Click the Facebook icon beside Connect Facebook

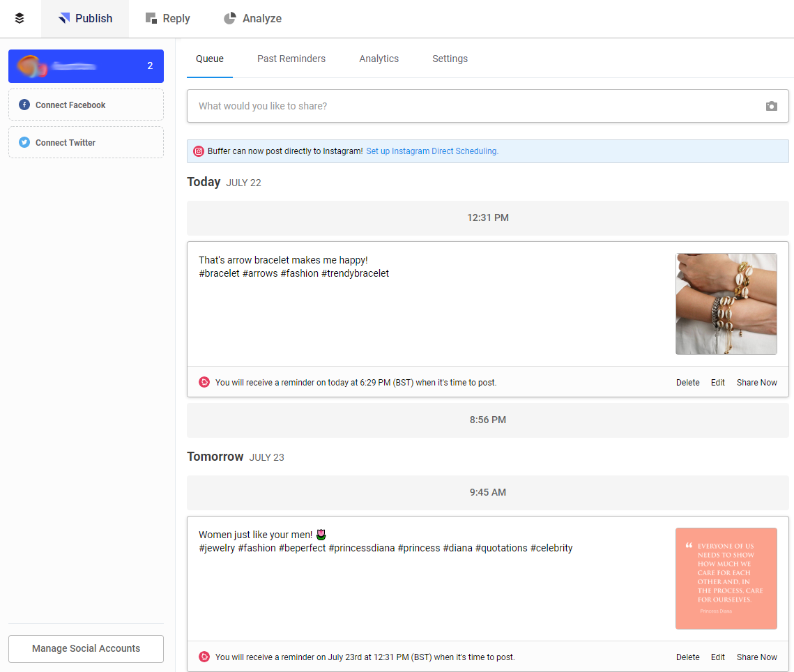pos(24,105)
